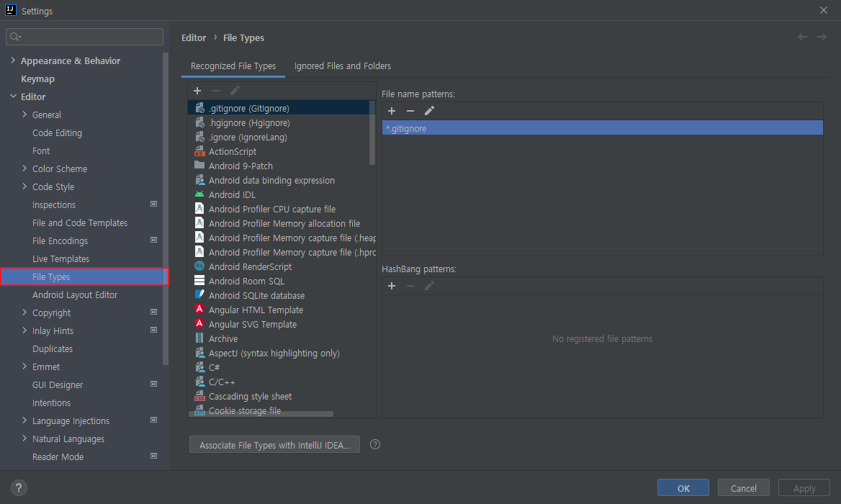Navigate back with the left arrow
The height and width of the screenshot is (504, 841).
coord(802,37)
